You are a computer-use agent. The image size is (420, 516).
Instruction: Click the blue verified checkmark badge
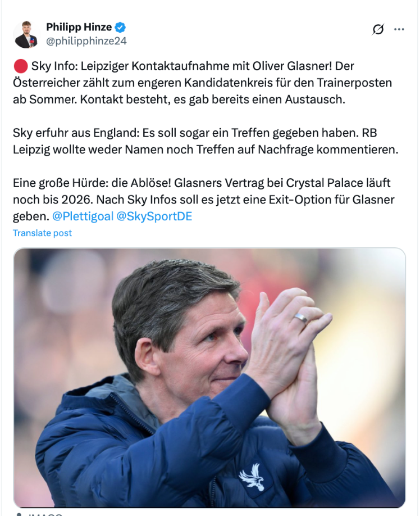(120, 28)
